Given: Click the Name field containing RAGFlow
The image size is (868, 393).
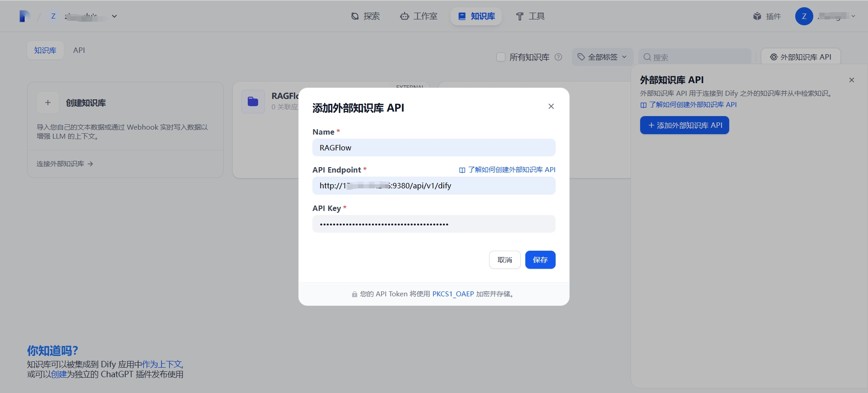Looking at the screenshot, I should [434, 148].
